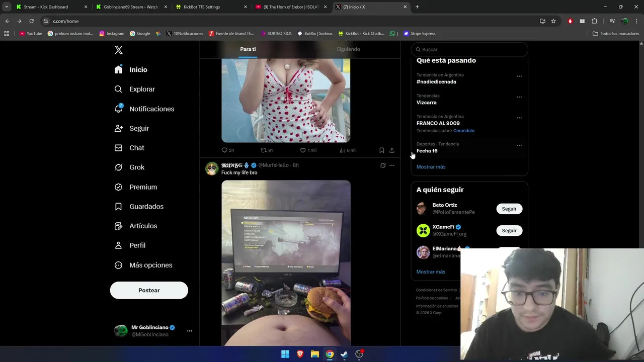Open the #nadiedicenada trend
Screen dimensions: 644x362
(436, 82)
